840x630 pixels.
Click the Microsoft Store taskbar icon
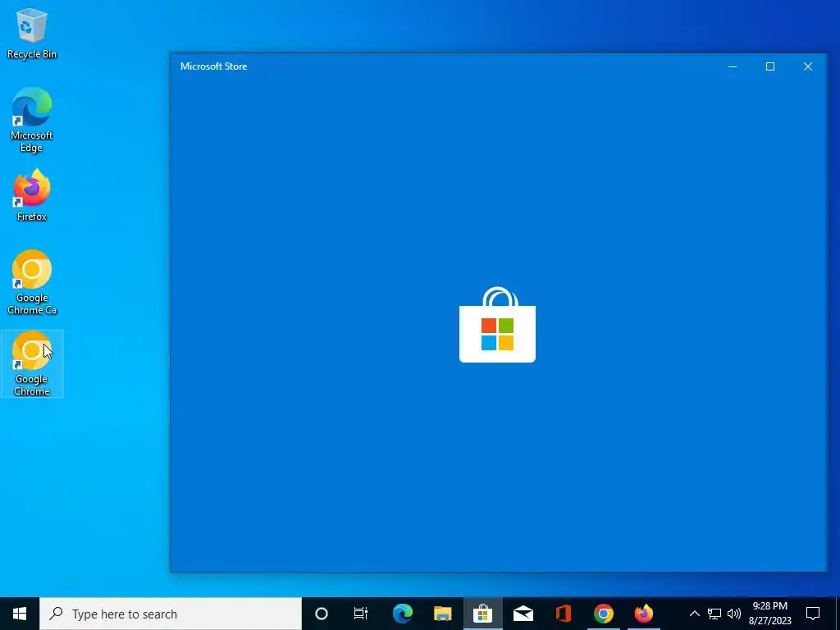click(482, 614)
